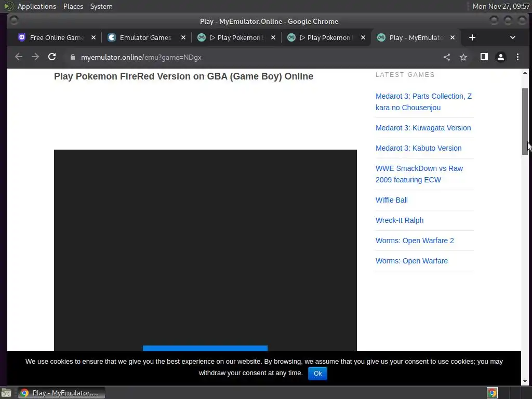The image size is (532, 399).
Task: Click the Applications menu logo icon
Action: pyautogui.click(x=8, y=6)
